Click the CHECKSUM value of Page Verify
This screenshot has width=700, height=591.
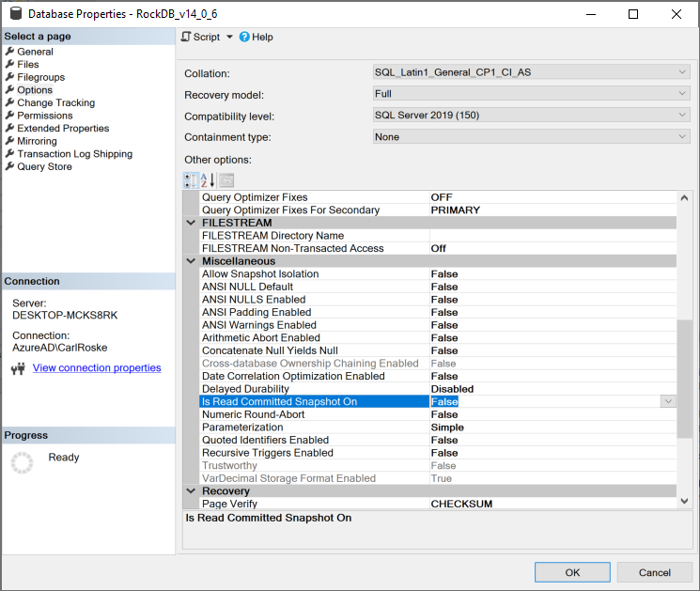tap(461, 504)
